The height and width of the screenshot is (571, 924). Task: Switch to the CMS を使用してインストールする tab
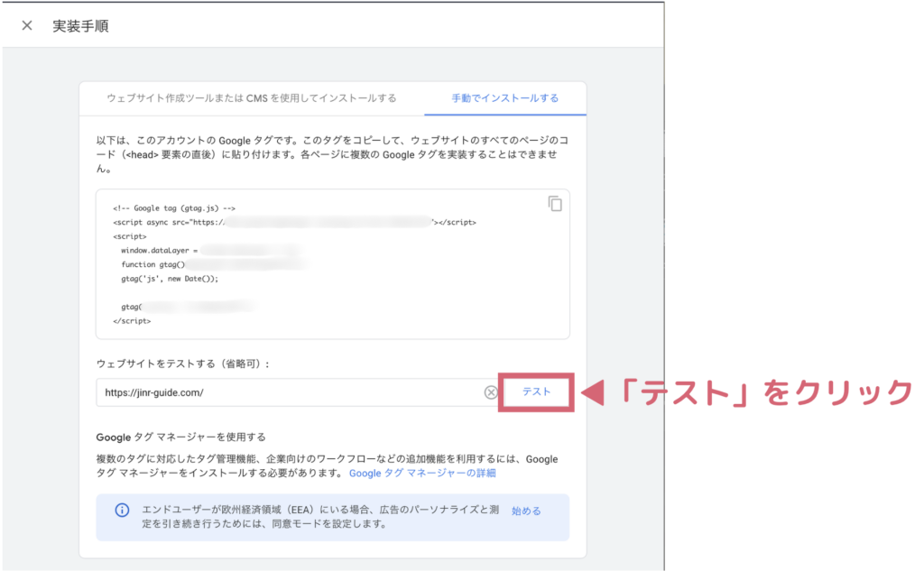pos(252,98)
